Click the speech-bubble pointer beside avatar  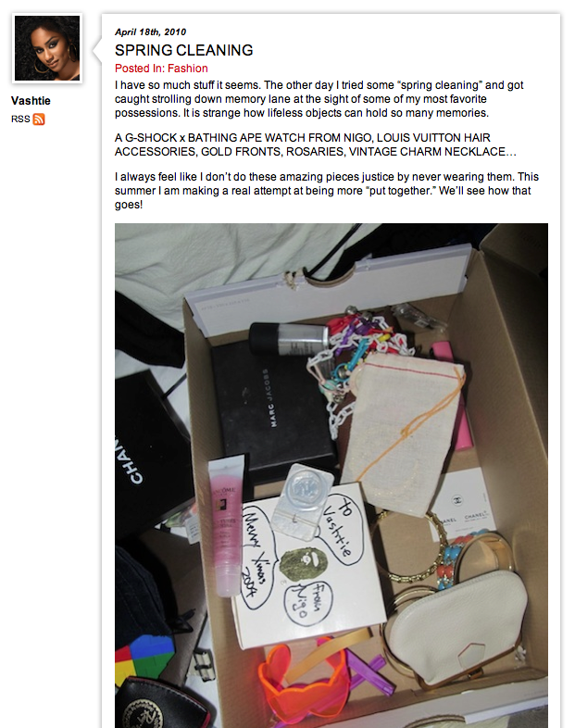coord(97,49)
